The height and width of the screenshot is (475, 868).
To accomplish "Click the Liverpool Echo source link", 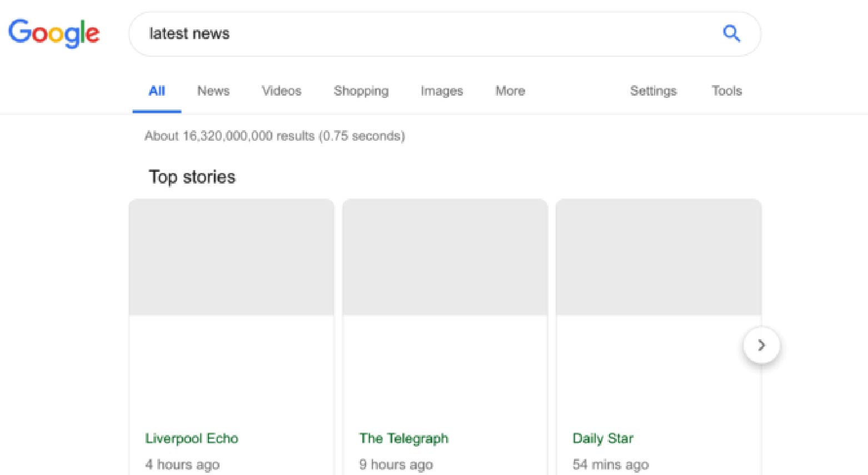I will [x=192, y=439].
